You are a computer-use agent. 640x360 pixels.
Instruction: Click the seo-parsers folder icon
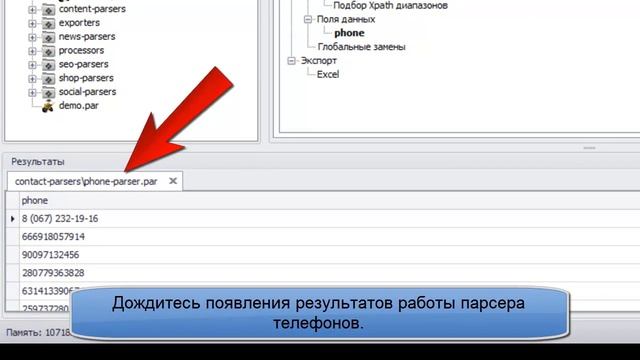(48, 65)
